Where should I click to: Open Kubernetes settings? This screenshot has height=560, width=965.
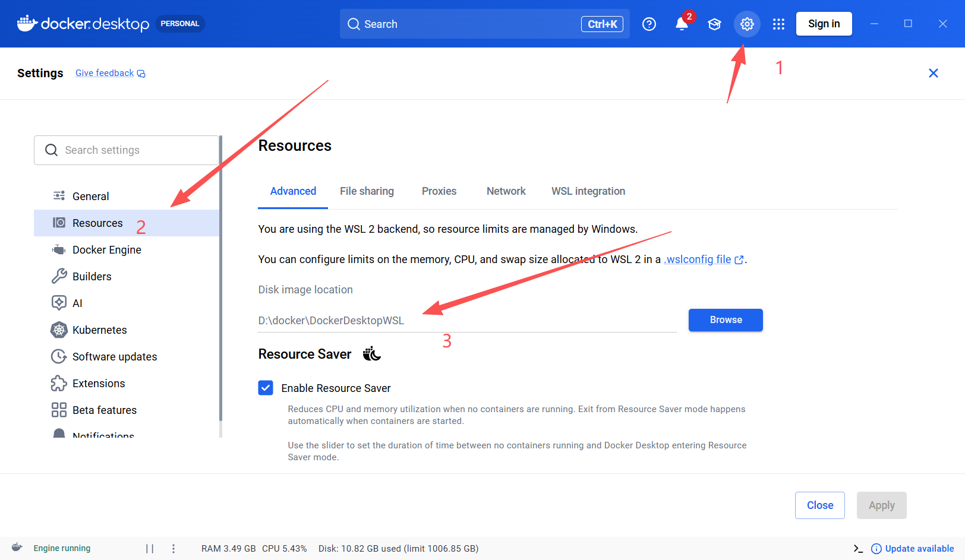point(127,330)
